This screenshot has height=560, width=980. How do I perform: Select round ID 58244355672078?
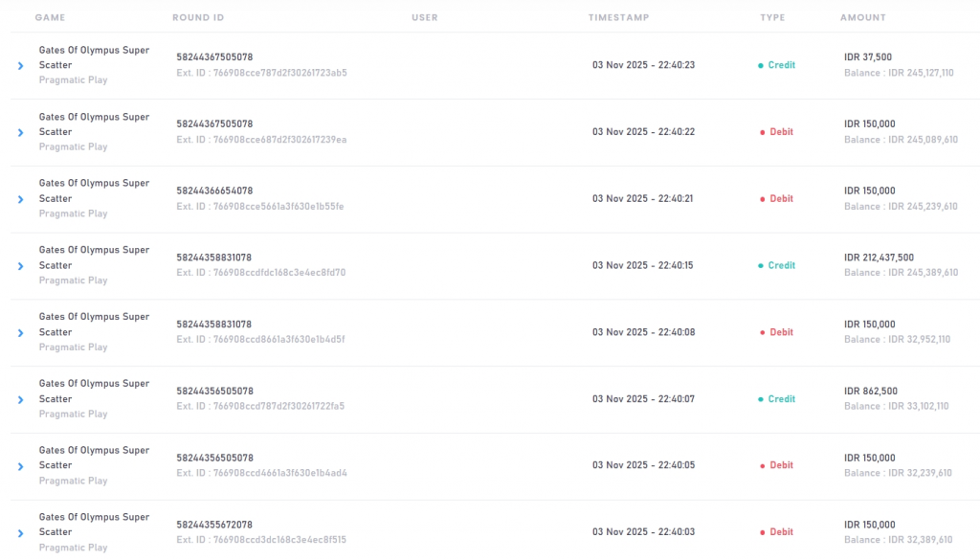coord(214,525)
